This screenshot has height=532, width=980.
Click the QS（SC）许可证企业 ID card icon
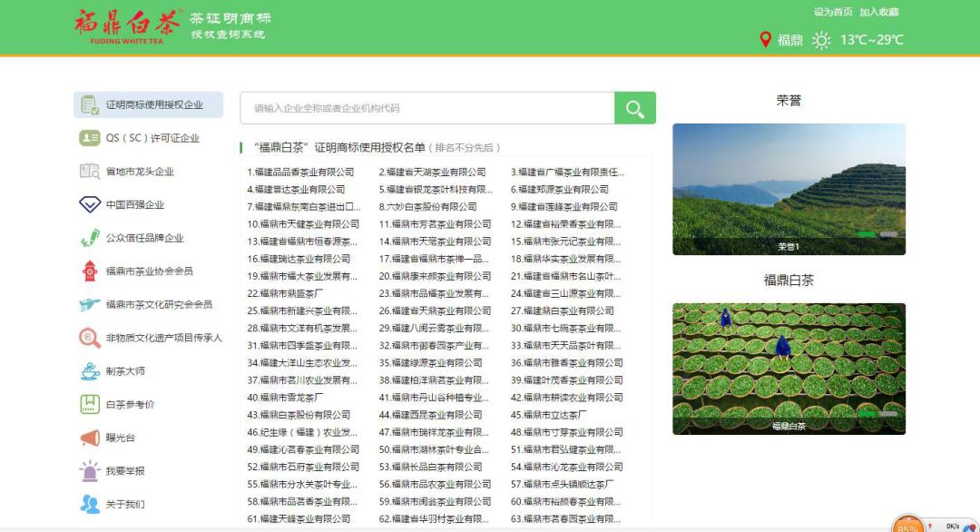[89, 138]
